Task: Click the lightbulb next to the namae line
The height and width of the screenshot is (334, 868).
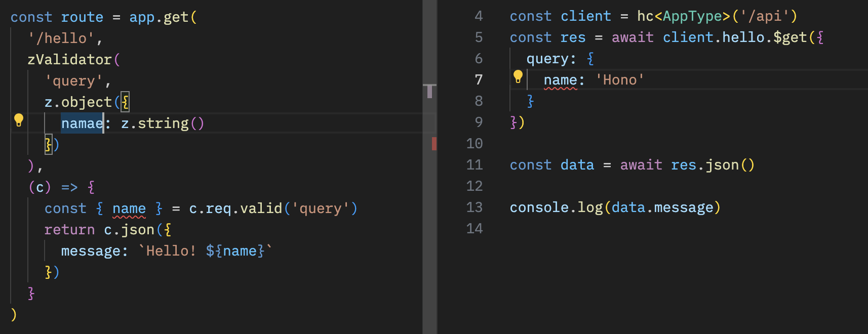Action: tap(19, 120)
